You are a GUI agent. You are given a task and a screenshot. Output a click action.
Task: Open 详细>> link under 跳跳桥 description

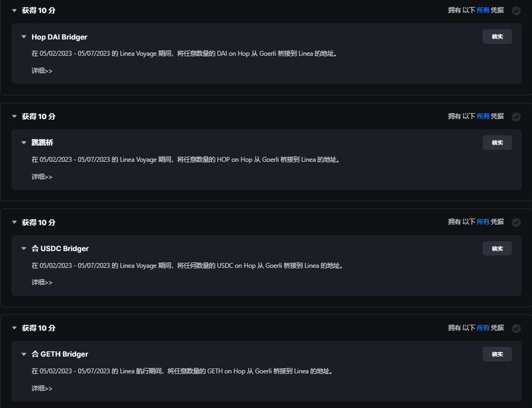click(42, 176)
